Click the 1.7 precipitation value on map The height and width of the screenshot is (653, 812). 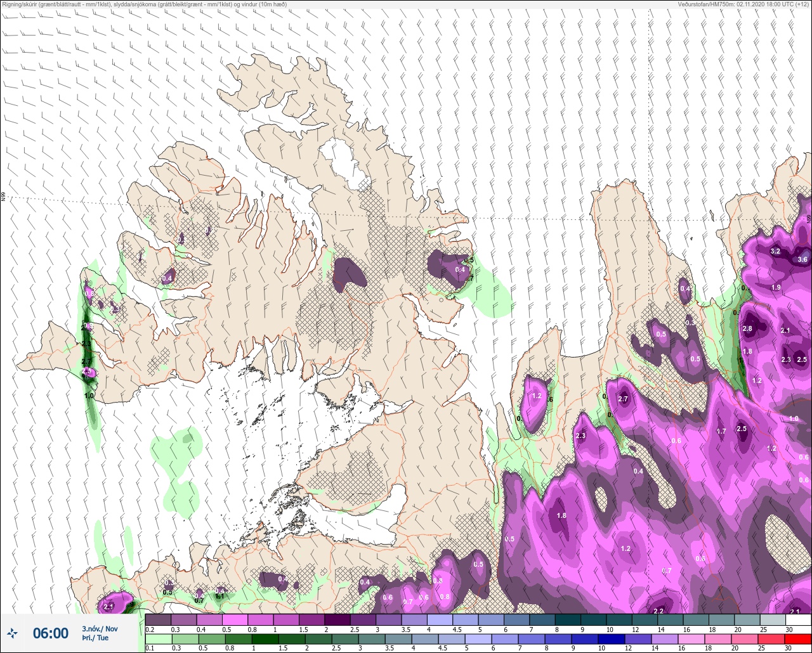[721, 432]
